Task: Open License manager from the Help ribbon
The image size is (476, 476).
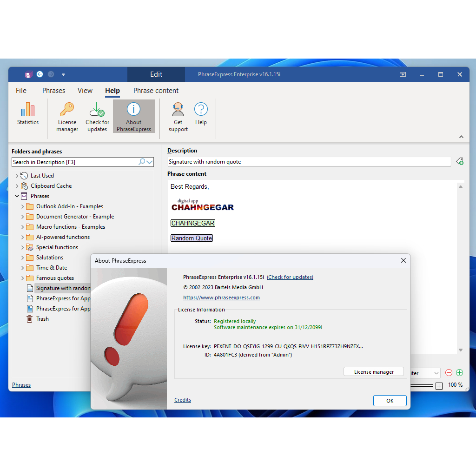Action: [67, 117]
